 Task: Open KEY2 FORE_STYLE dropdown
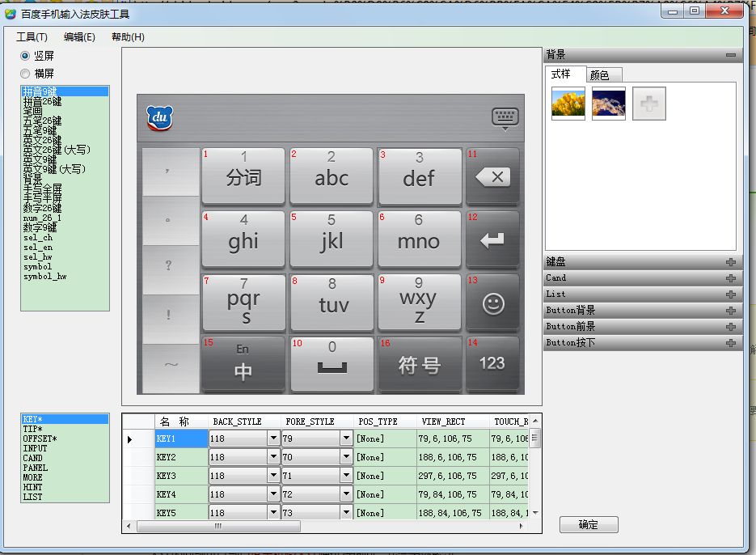click(x=345, y=457)
